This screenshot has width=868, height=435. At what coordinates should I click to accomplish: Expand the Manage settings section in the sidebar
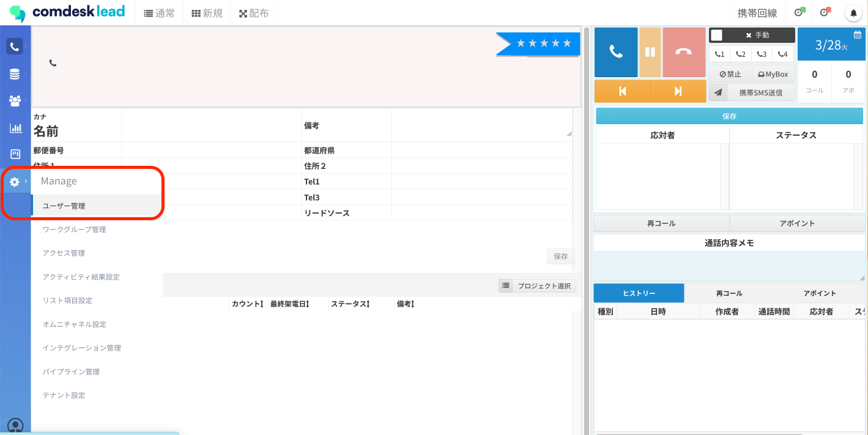[15, 181]
